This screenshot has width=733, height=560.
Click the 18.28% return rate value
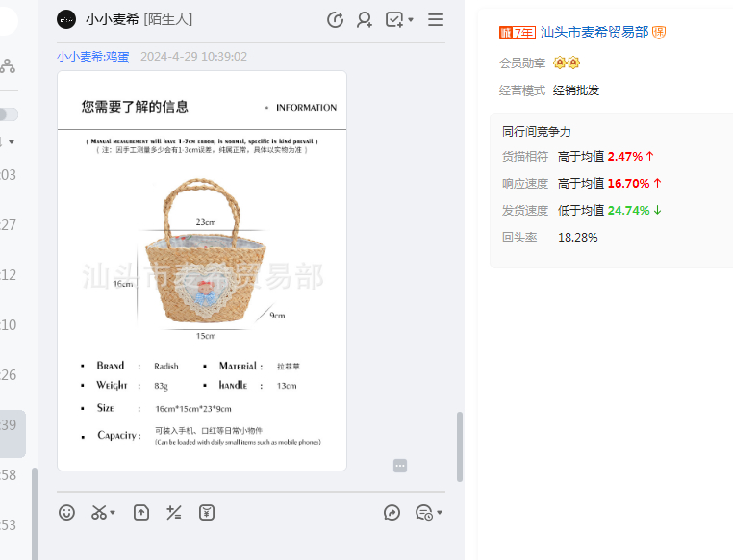tap(578, 238)
